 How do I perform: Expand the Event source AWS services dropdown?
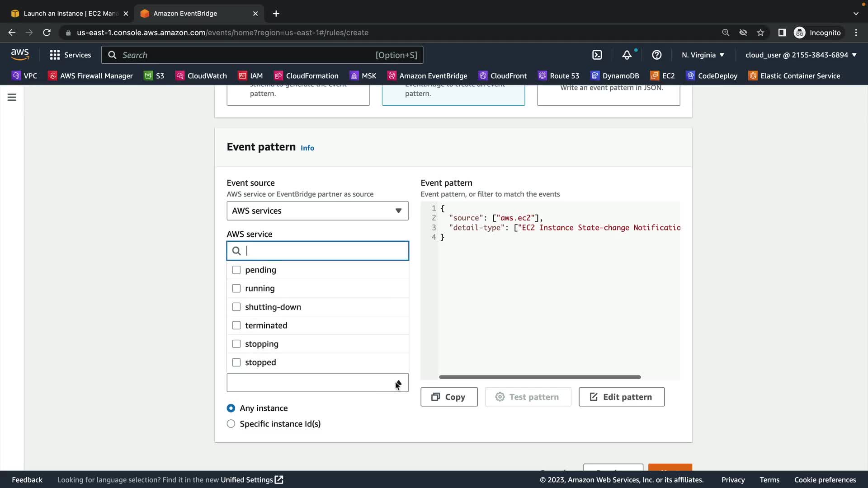pyautogui.click(x=317, y=211)
